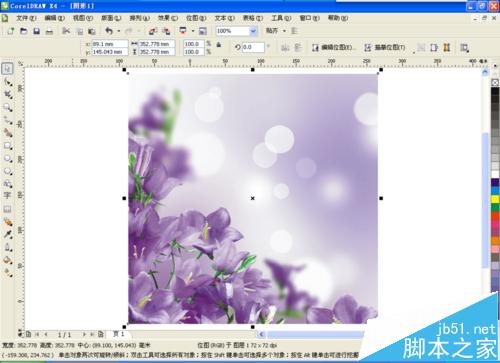
Task: Select the Interactive Blend tool
Action: point(7,222)
